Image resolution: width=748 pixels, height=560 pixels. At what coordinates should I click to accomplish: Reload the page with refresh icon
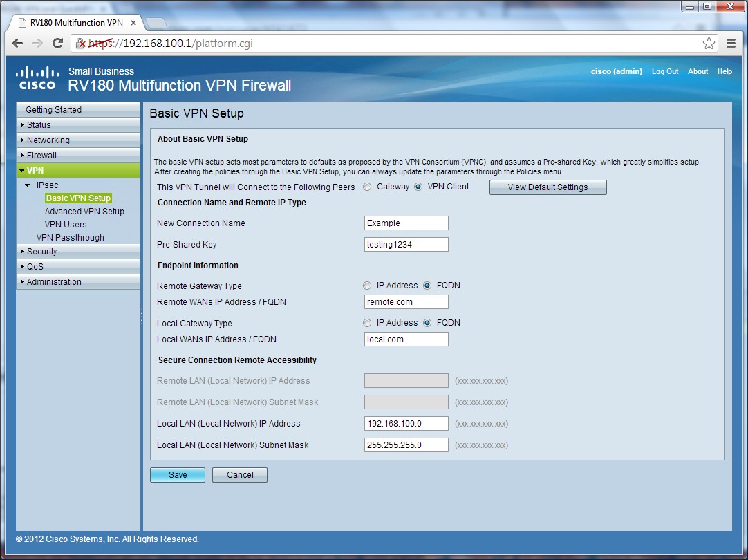click(57, 44)
